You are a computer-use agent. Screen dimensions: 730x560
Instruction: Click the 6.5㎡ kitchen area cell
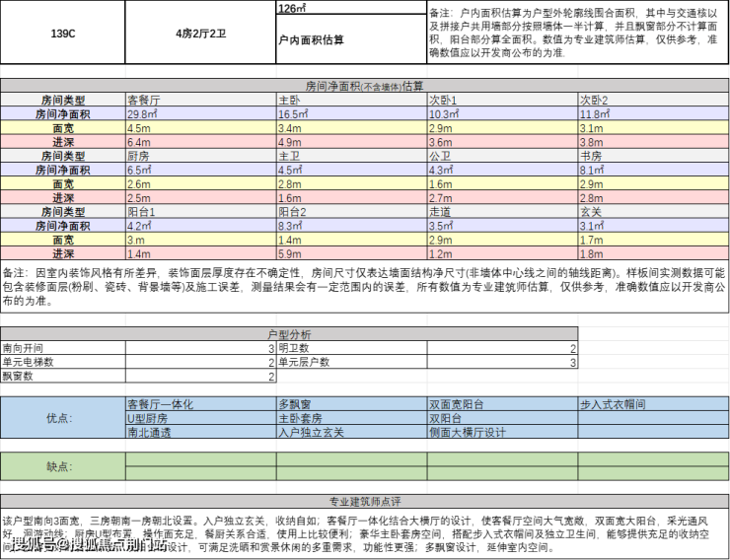coord(201,170)
